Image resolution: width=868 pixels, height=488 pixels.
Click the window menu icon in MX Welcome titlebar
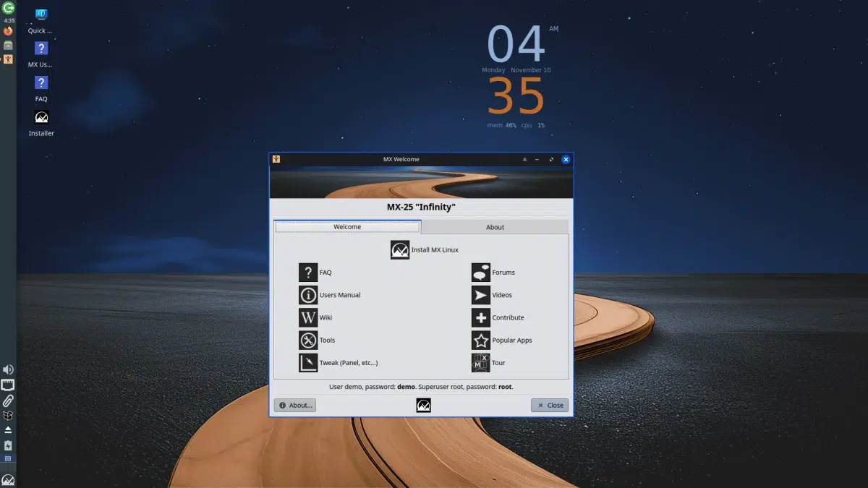[x=276, y=159]
